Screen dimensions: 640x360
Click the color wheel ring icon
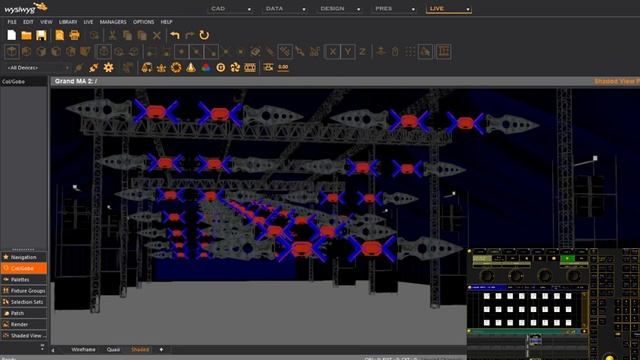point(176,67)
